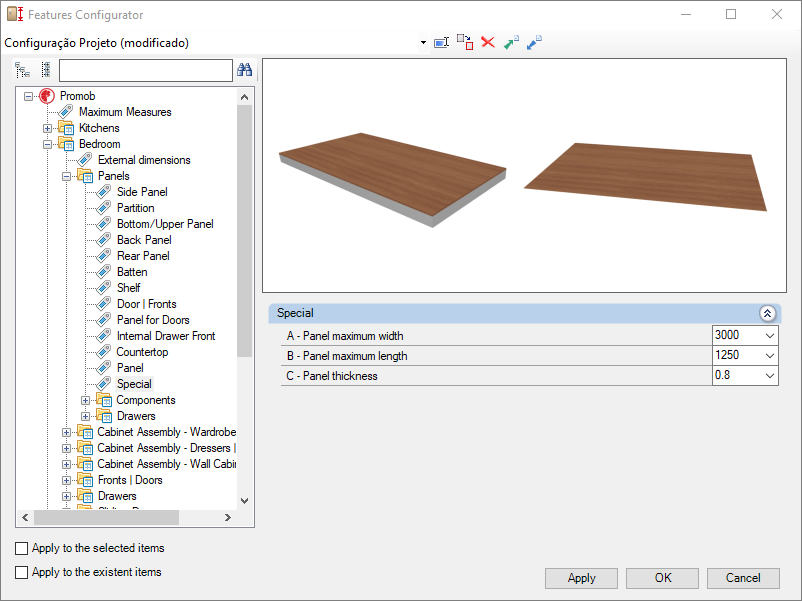Image resolution: width=802 pixels, height=601 pixels.
Task: Click the tree horizontal scrollbar left arrow
Action: click(25, 518)
